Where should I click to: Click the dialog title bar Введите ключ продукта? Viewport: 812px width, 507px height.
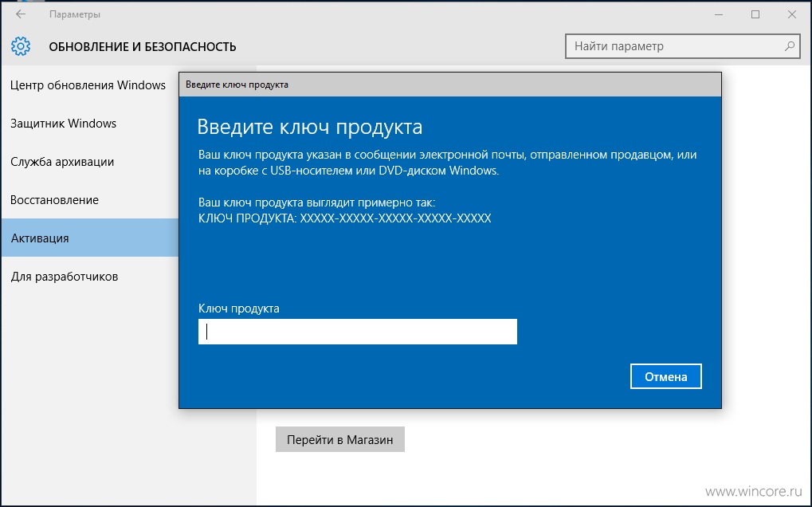[x=450, y=84]
